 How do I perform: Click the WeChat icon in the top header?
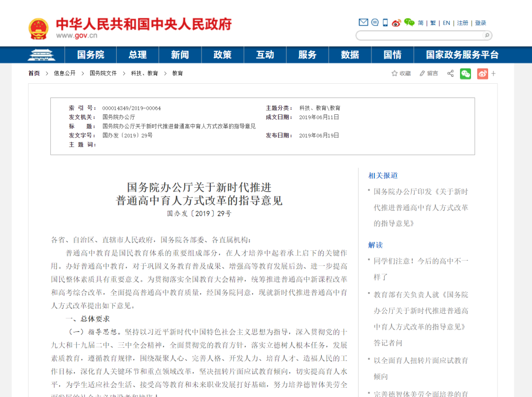click(409, 22)
